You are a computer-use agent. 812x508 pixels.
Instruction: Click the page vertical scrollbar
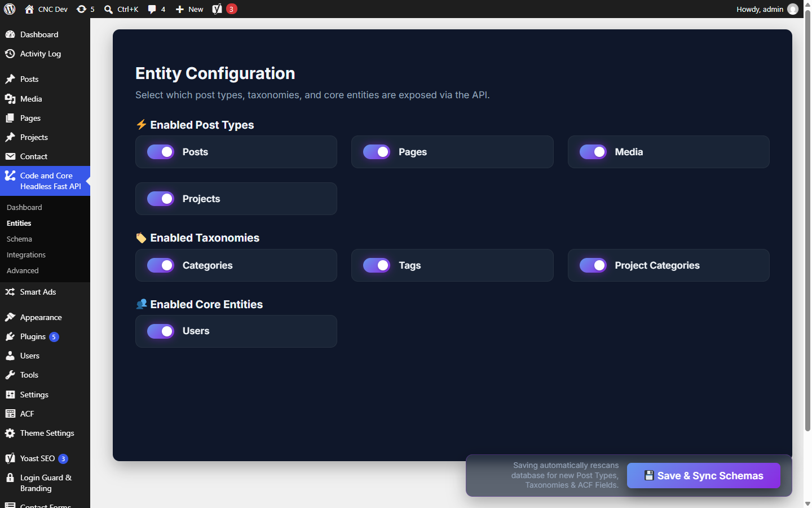tap(807, 220)
